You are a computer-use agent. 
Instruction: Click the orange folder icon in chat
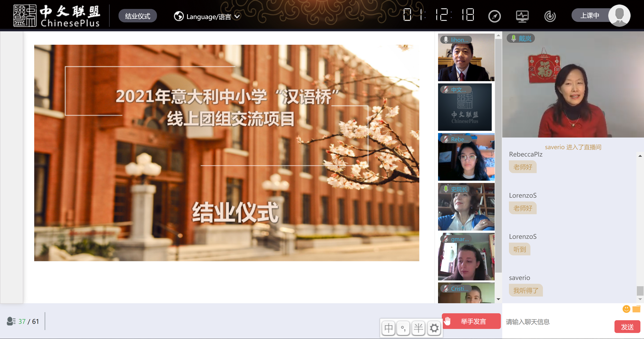(636, 309)
